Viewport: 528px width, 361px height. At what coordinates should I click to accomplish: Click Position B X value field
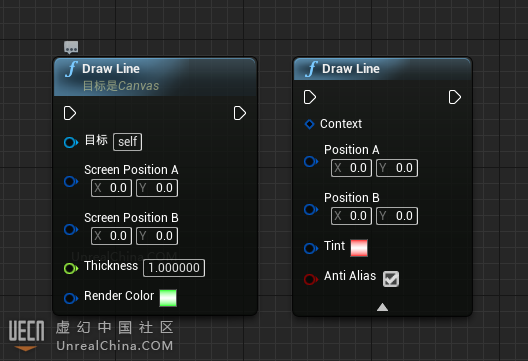pyautogui.click(x=351, y=216)
